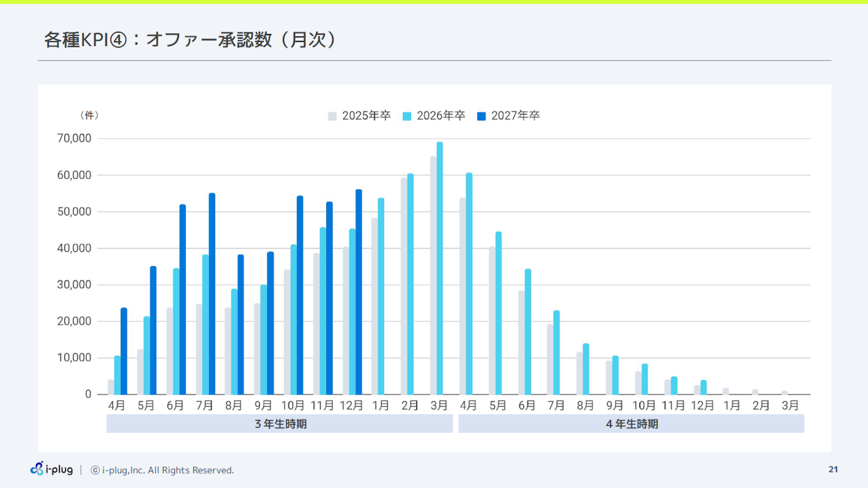
Task: Click the 2027年卒 bar for 12月
Action: 357,291
